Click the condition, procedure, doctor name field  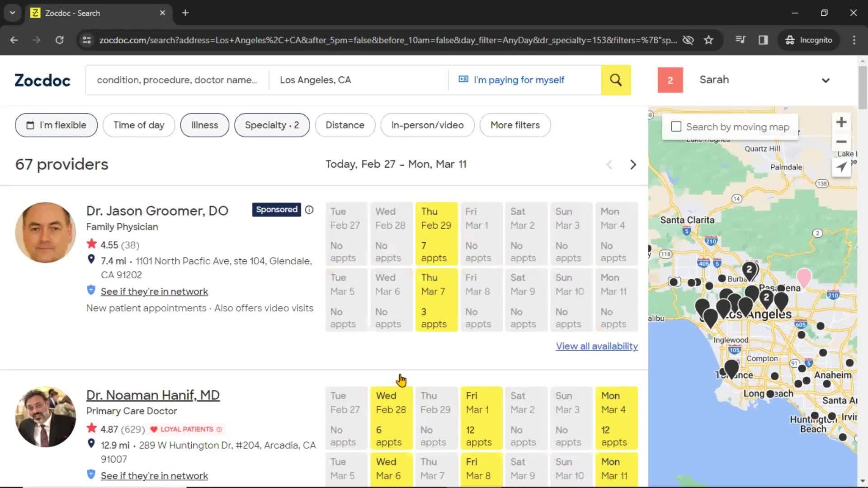pyautogui.click(x=177, y=80)
